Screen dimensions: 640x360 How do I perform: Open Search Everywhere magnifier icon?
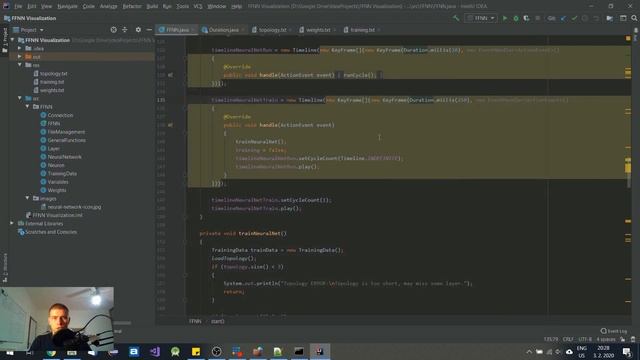point(634,18)
